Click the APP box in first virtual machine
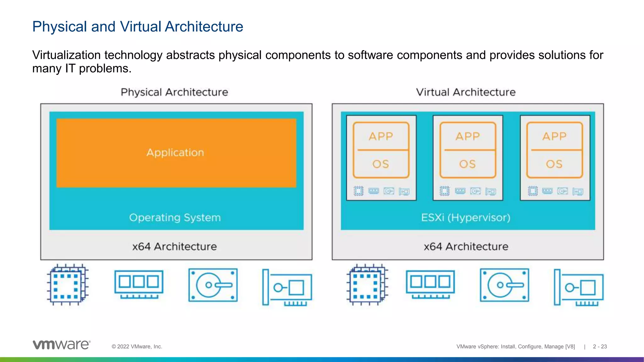Screen dimensions: 644x362 click(381, 136)
